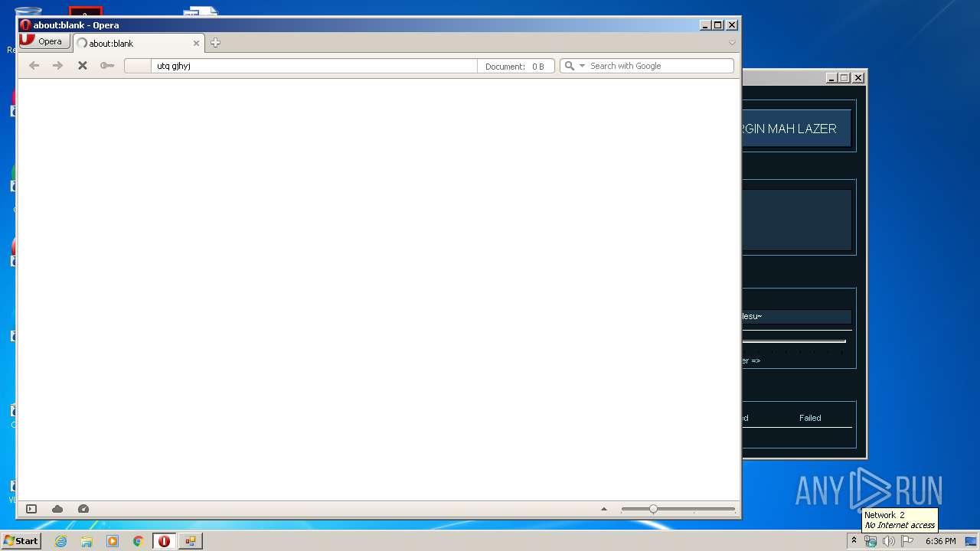Expand view options arrow near zoom slider
Screen dimensions: 980x551
point(603,509)
